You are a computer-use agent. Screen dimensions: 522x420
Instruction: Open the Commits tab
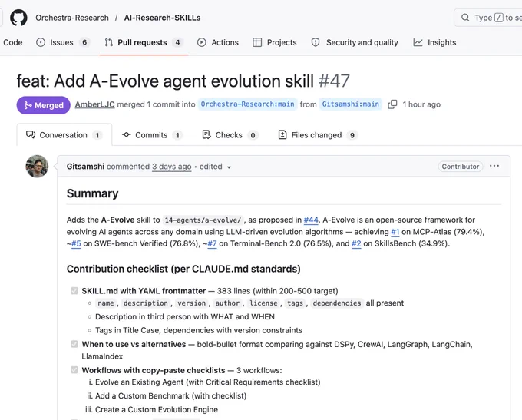[152, 135]
